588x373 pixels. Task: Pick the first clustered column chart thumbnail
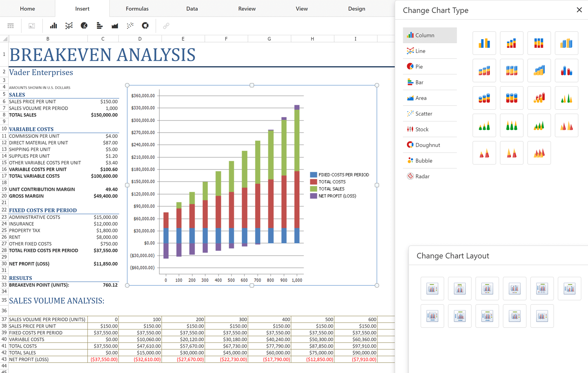pyautogui.click(x=484, y=43)
